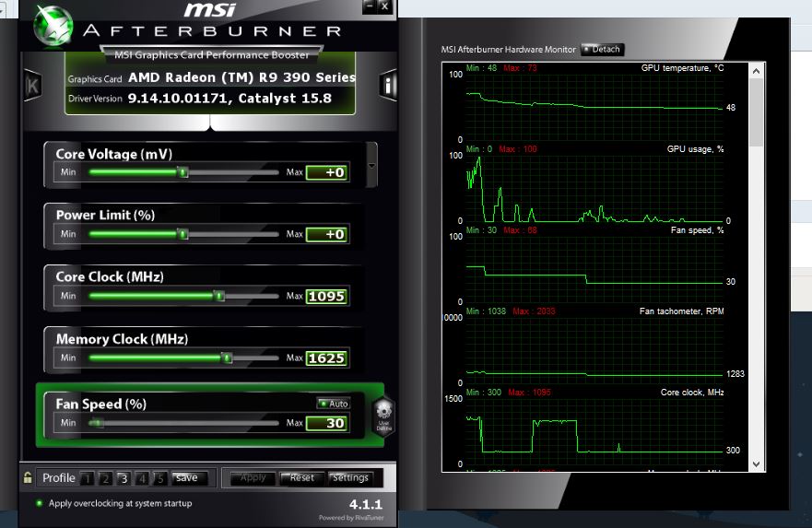Image resolution: width=812 pixels, height=528 pixels.
Task: Click the MSI Afterburner Hardware Monitor title
Action: (508, 49)
